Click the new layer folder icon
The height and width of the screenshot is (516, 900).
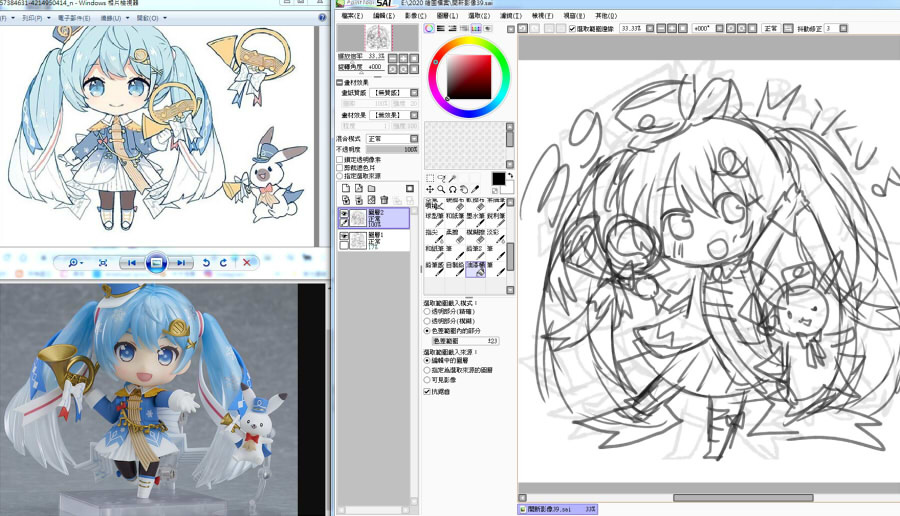tap(371, 188)
